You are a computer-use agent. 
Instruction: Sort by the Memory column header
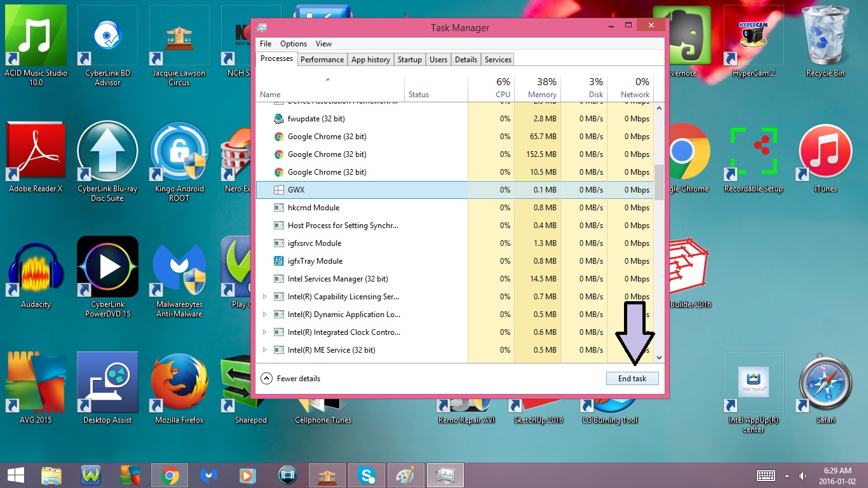pos(537,88)
